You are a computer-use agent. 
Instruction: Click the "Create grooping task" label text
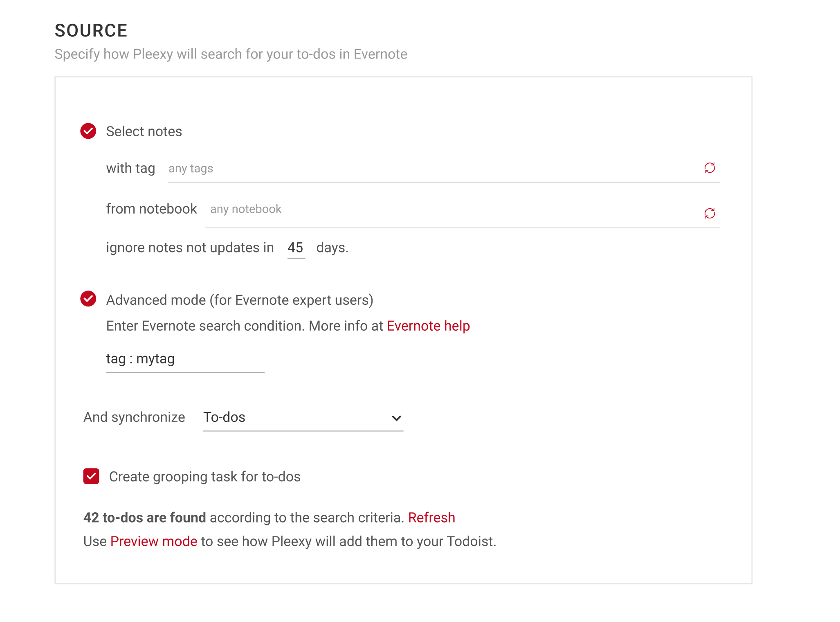[x=204, y=477]
